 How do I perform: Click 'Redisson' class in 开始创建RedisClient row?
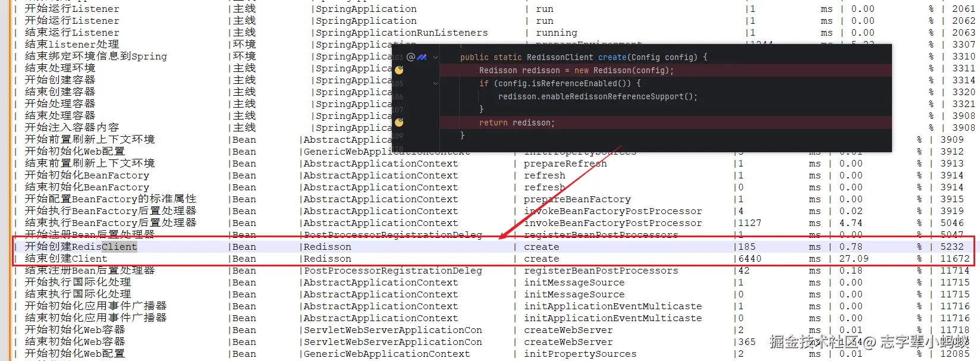[x=328, y=246]
